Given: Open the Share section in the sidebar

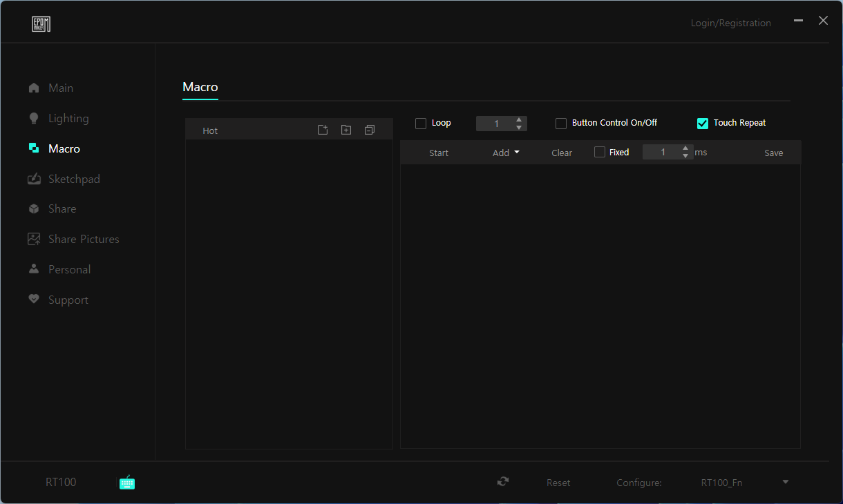Looking at the screenshot, I should (x=62, y=209).
